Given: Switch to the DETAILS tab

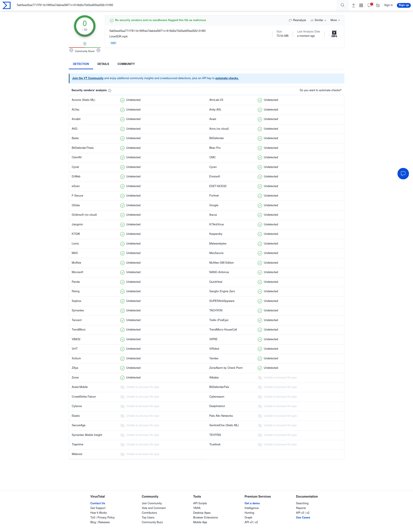Looking at the screenshot, I should [x=103, y=64].
